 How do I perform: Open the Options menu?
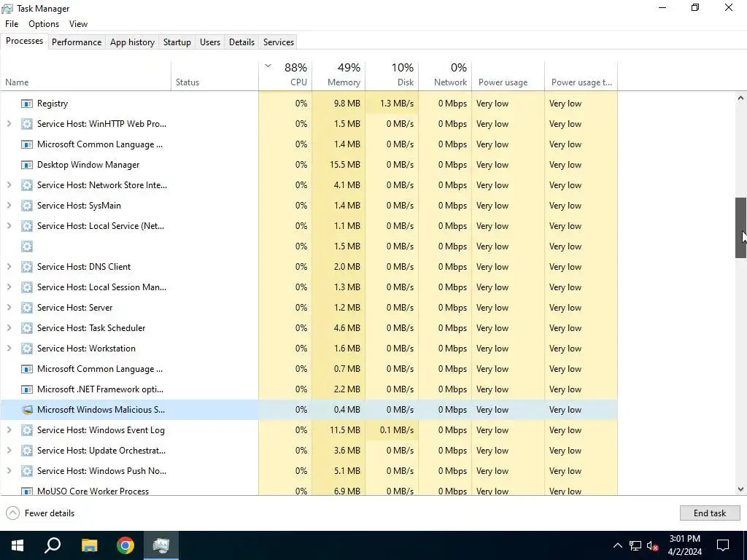(x=44, y=24)
